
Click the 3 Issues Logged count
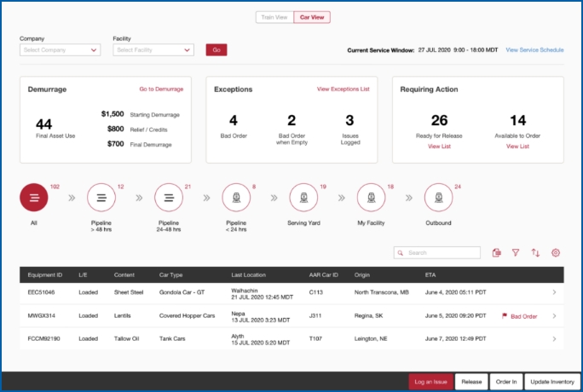(349, 120)
